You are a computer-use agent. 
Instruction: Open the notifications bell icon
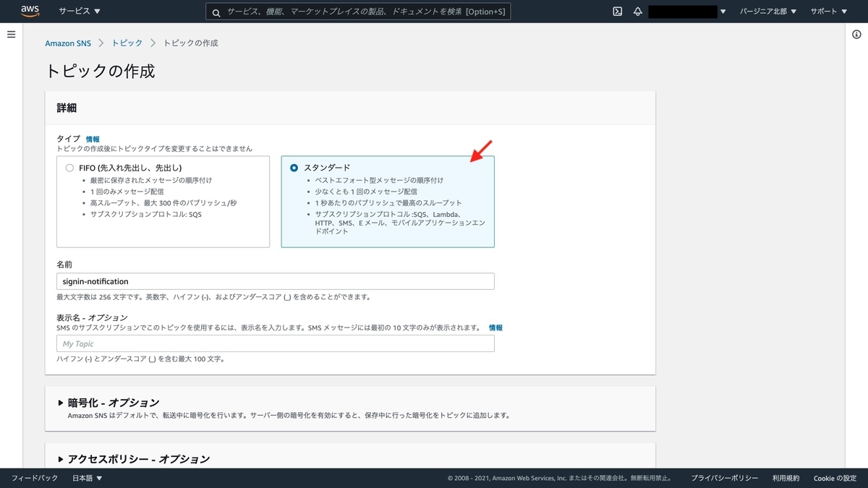pyautogui.click(x=638, y=12)
